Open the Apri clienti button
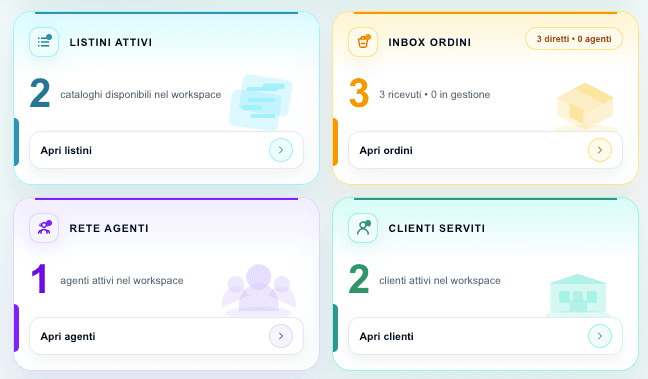This screenshot has height=379, width=648. tap(486, 336)
